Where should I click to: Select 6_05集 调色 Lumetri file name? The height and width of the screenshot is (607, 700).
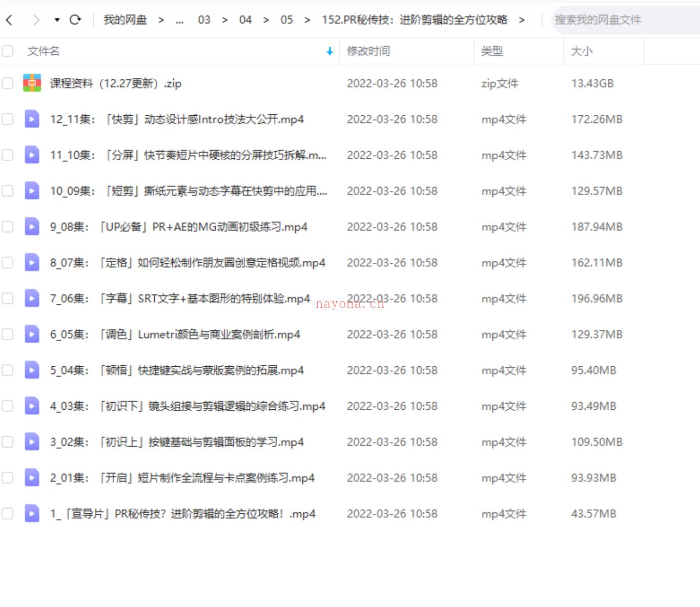tap(175, 334)
